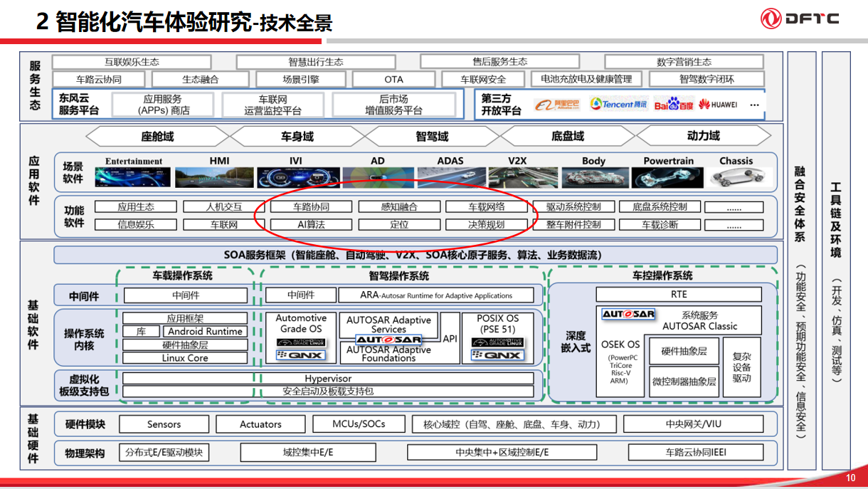This screenshot has width=868, height=489.
Task: Select the 座舱域 domain arrow
Action: tap(157, 136)
